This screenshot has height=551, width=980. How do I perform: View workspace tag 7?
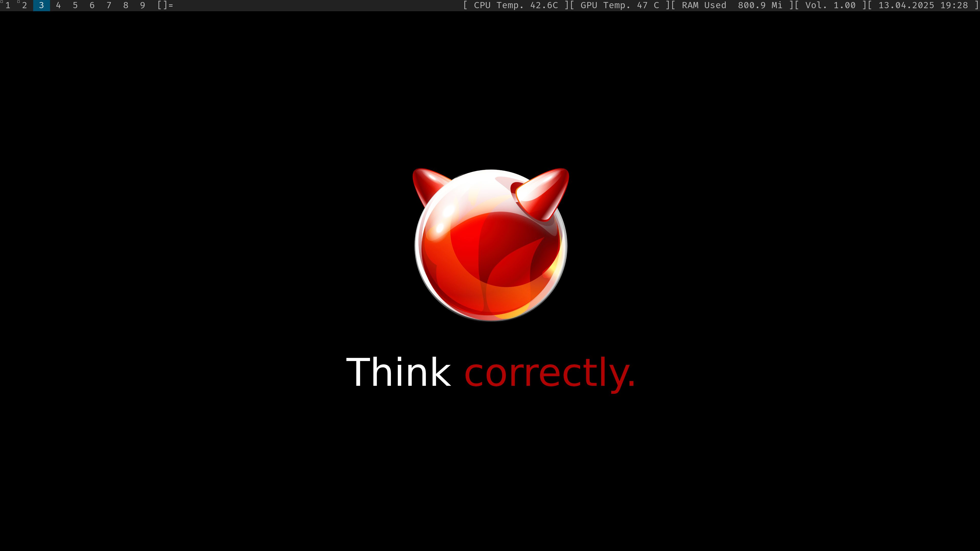pos(109,5)
